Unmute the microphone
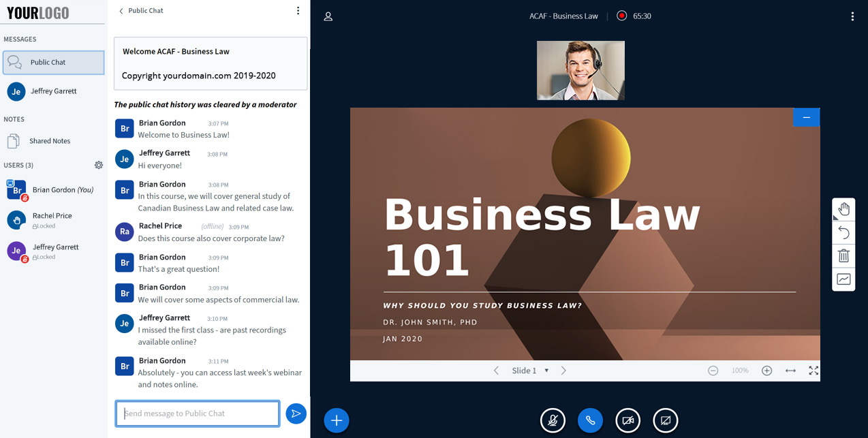Screen dimensions: 868x438 tap(553, 421)
